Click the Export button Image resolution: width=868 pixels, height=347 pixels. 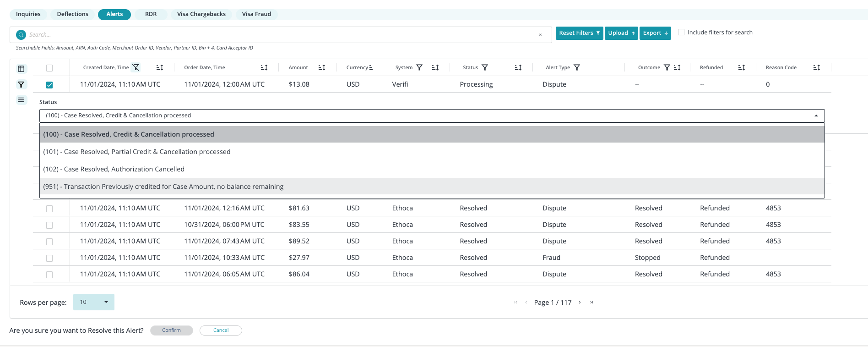[655, 33]
